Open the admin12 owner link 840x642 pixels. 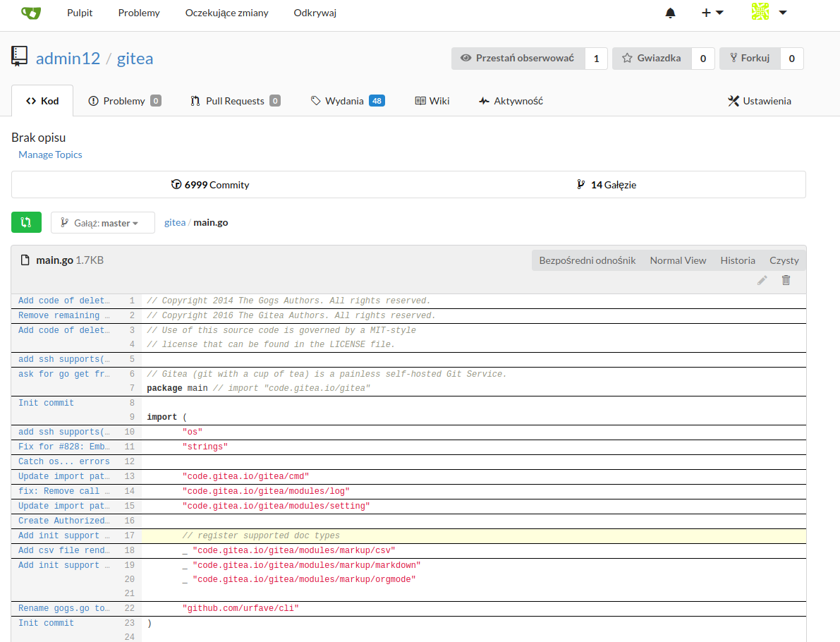pos(68,58)
